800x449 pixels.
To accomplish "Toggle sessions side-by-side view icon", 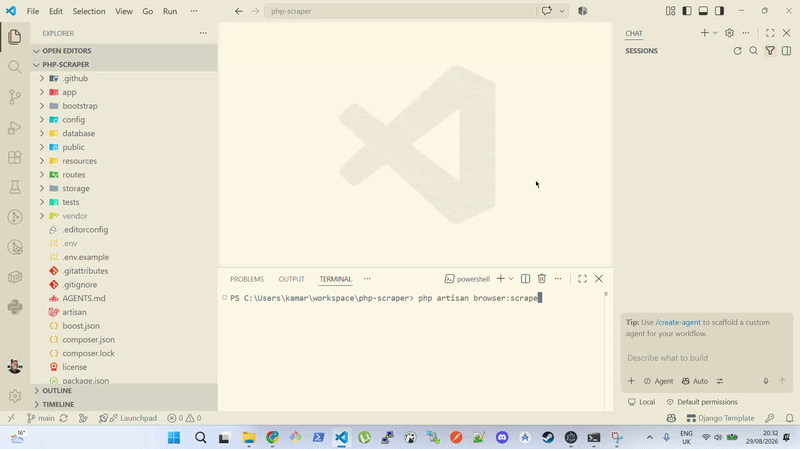I will (786, 51).
